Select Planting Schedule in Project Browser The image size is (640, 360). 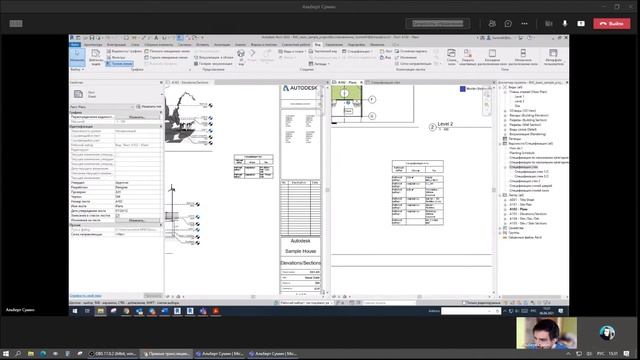click(x=522, y=153)
